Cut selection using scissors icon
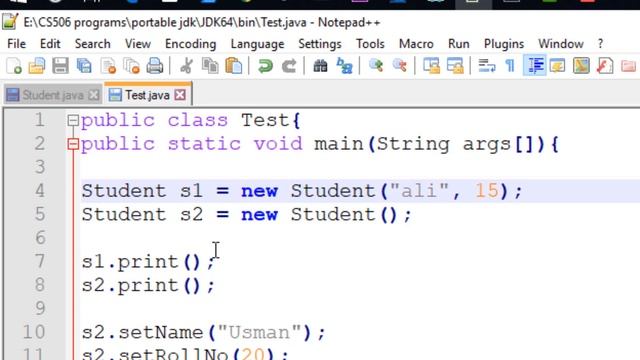Image resolution: width=640 pixels, height=360 pixels. tap(187, 66)
